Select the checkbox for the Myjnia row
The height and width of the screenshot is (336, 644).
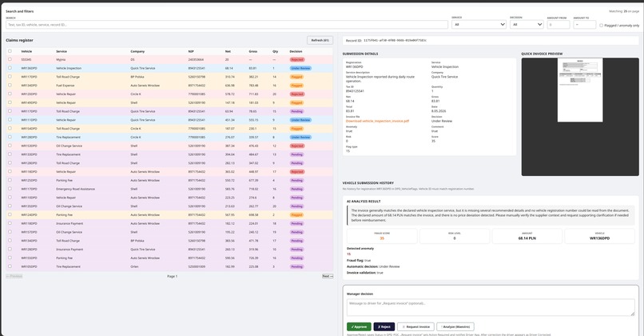coord(10,59)
